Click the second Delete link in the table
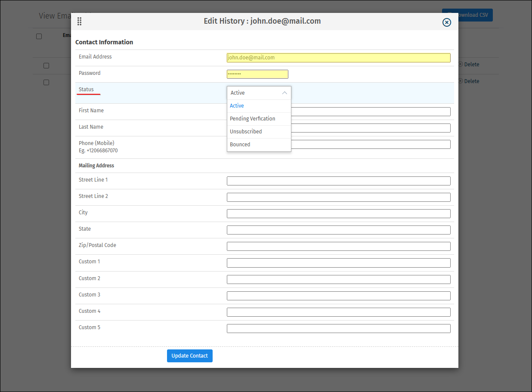The image size is (532, 392). (472, 81)
